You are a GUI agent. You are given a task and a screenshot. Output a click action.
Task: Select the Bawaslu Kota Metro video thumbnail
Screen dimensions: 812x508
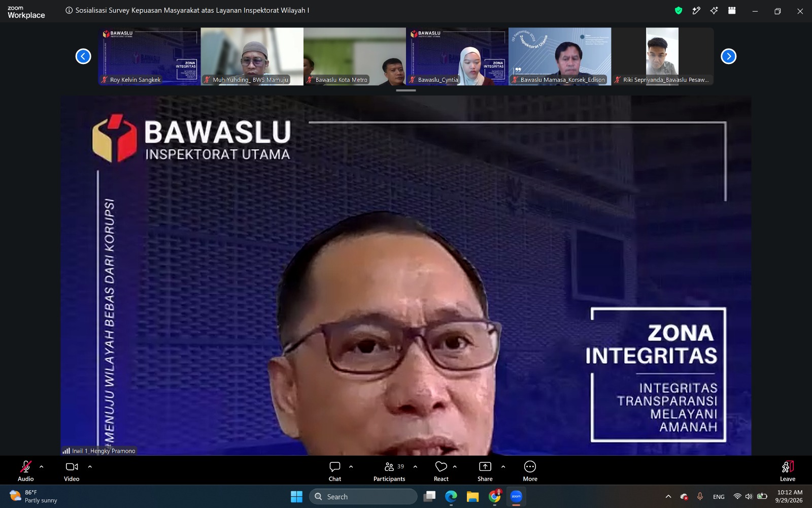click(355, 56)
